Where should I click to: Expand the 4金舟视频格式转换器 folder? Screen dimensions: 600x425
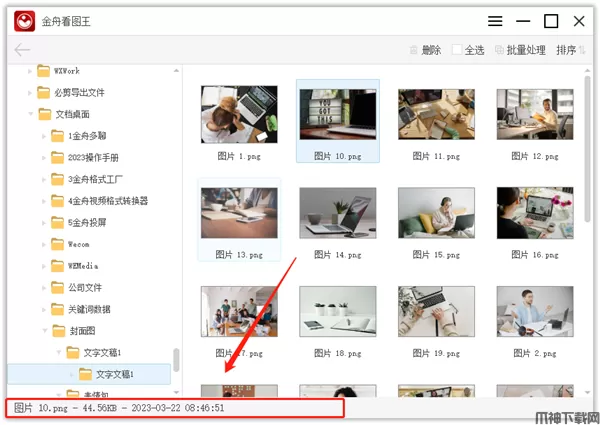click(44, 201)
